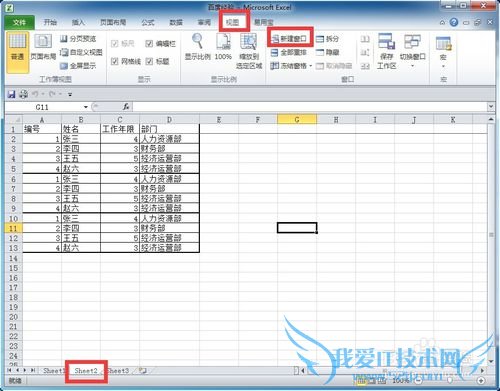Click first sheet navigation arrow button
This screenshot has width=500, height=391.
click(x=9, y=370)
